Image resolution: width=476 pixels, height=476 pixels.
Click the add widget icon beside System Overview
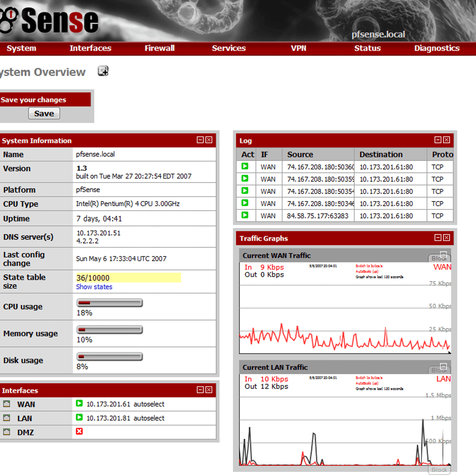pos(103,71)
